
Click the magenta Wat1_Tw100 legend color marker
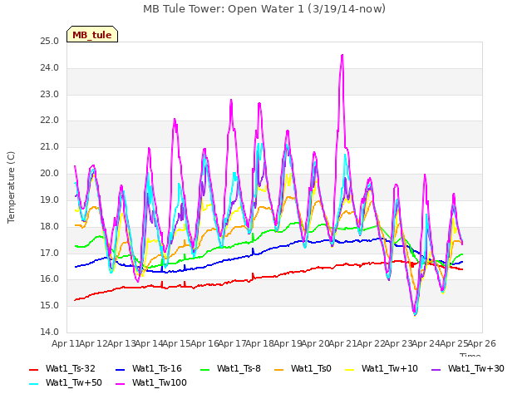(x=120, y=384)
